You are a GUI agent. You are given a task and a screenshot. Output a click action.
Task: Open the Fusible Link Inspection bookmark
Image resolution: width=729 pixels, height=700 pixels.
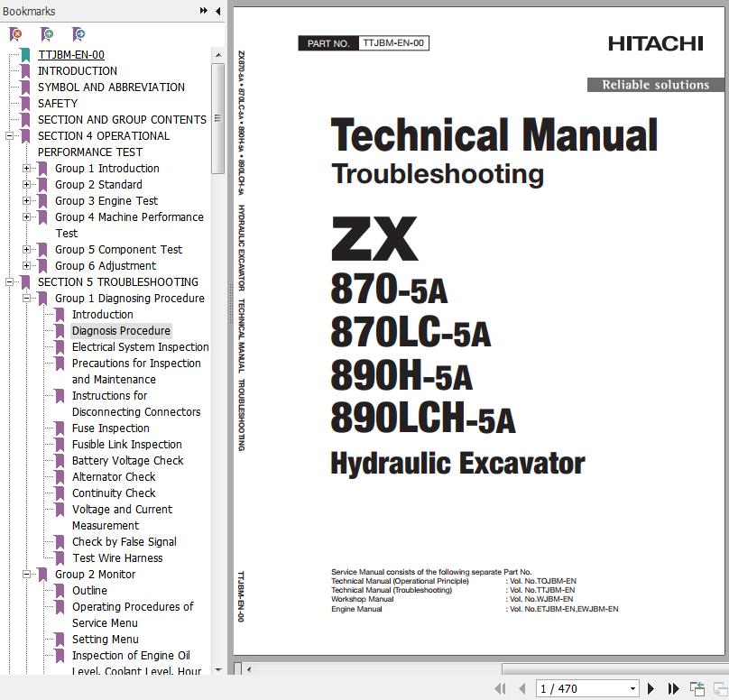tap(127, 445)
